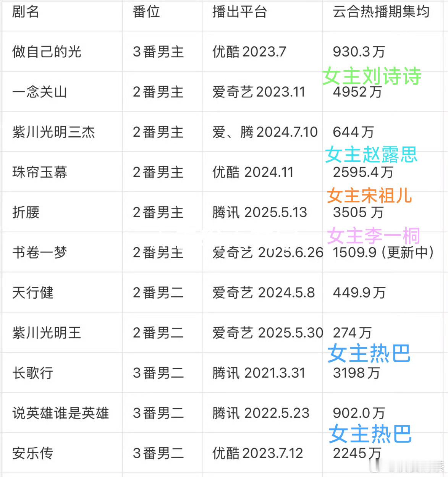Click the 274万 value
Image resolution: width=448 pixels, height=477 pixels.
(352, 333)
